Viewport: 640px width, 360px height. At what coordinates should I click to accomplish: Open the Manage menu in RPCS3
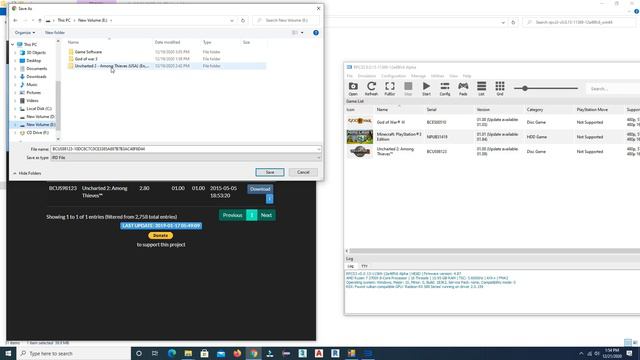click(x=418, y=76)
